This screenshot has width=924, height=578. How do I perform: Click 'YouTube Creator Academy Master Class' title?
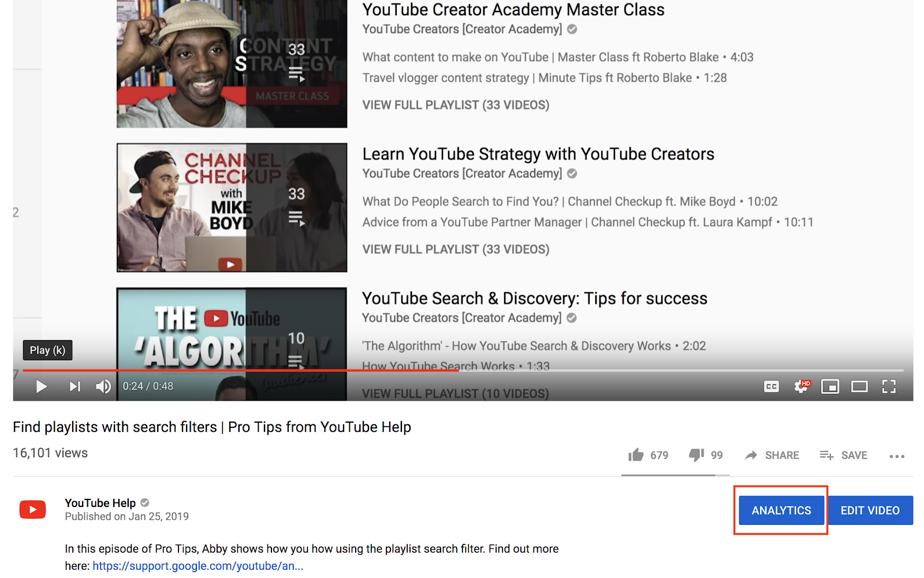[x=513, y=10]
